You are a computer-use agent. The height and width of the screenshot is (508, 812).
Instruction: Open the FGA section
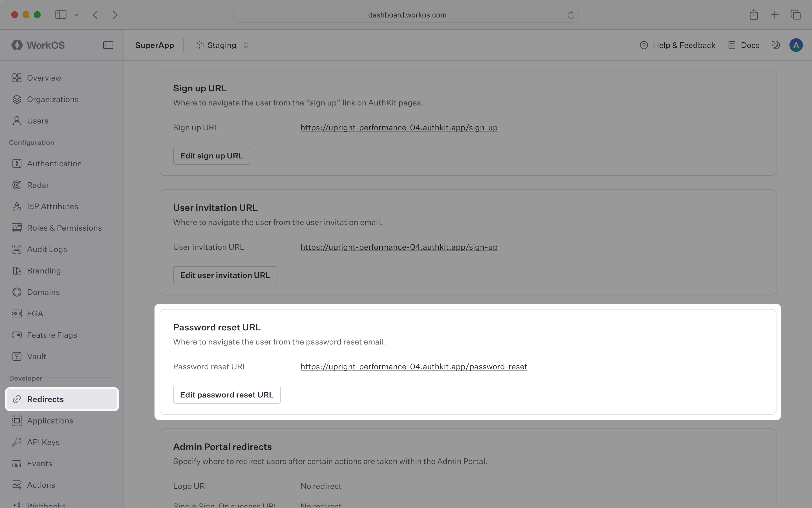tap(35, 313)
